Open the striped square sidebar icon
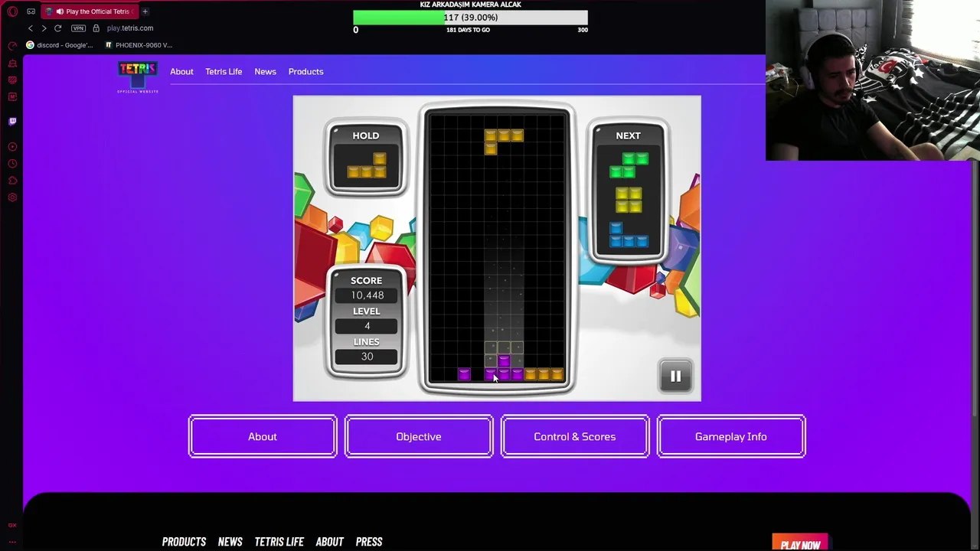This screenshot has height=551, width=980. [12, 80]
